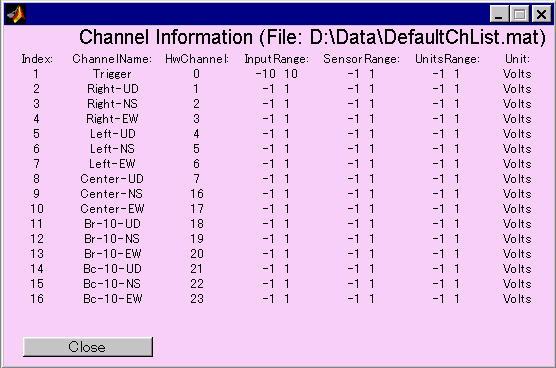Image resolution: width=556 pixels, height=368 pixels.
Task: Click hardware channel 19 for Br-10-NS
Action: (197, 239)
